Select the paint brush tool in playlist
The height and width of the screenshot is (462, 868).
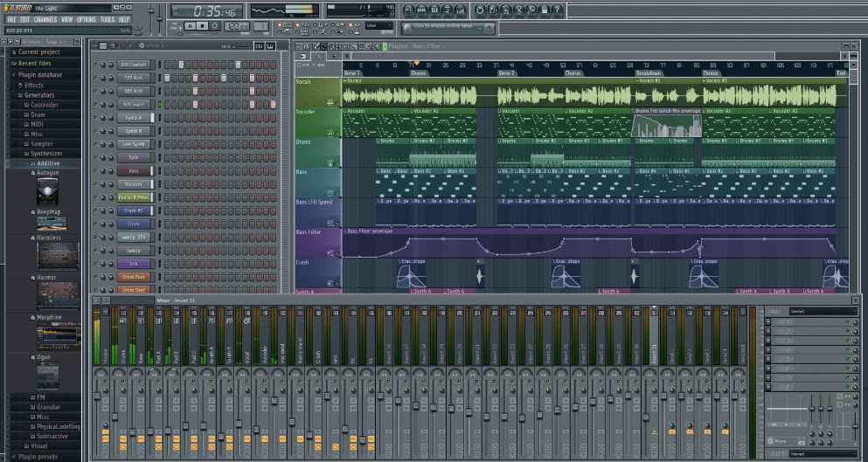pos(324,46)
